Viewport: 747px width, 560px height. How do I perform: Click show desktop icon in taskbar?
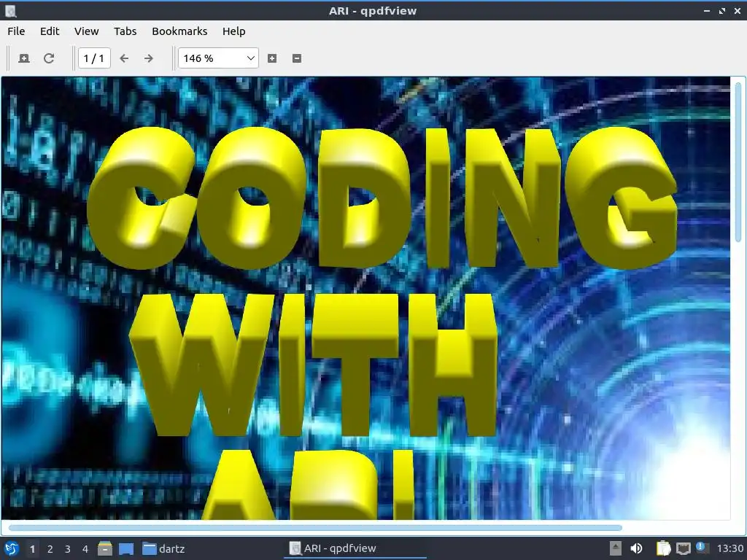tap(126, 548)
